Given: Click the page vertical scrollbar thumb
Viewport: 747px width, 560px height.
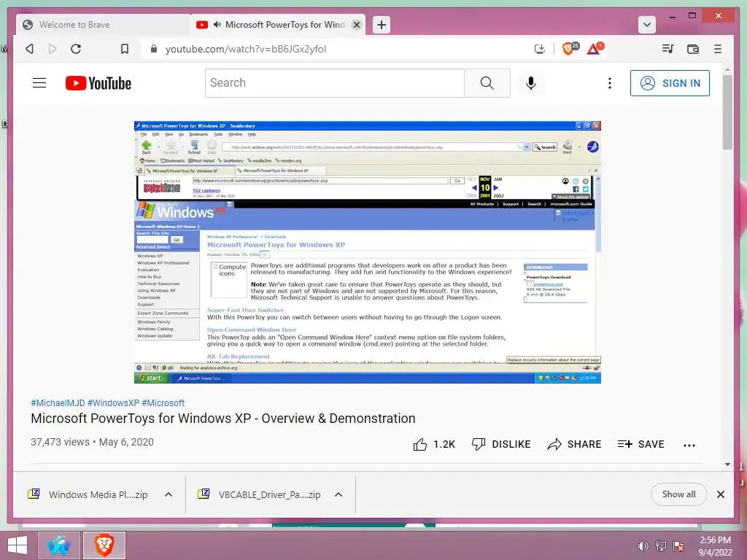Looking at the screenshot, I should click(727, 112).
